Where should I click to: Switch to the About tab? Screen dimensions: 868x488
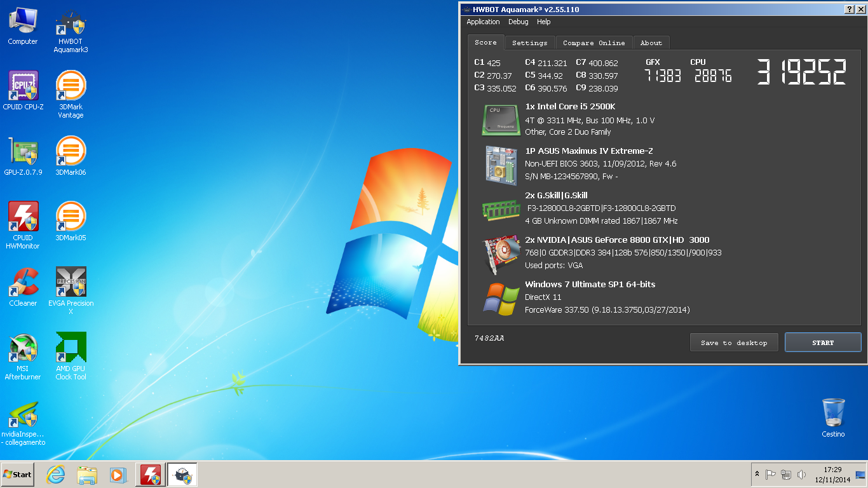tap(651, 43)
